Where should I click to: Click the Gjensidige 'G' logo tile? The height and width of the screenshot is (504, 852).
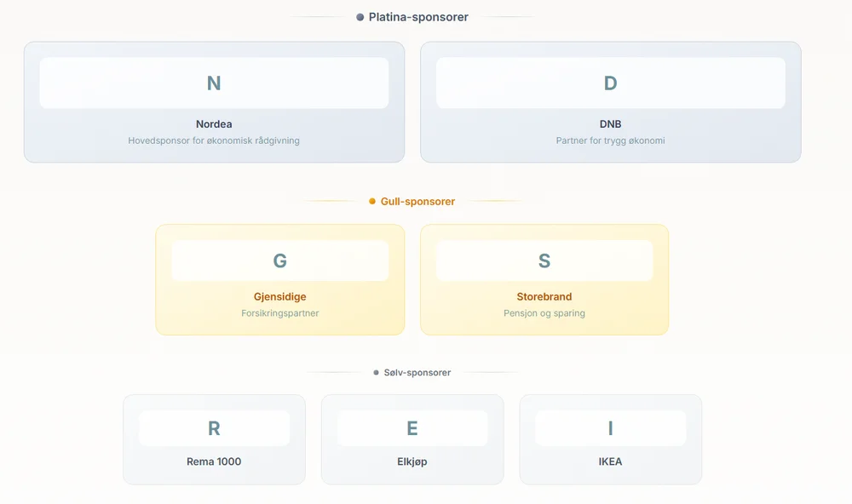click(279, 261)
